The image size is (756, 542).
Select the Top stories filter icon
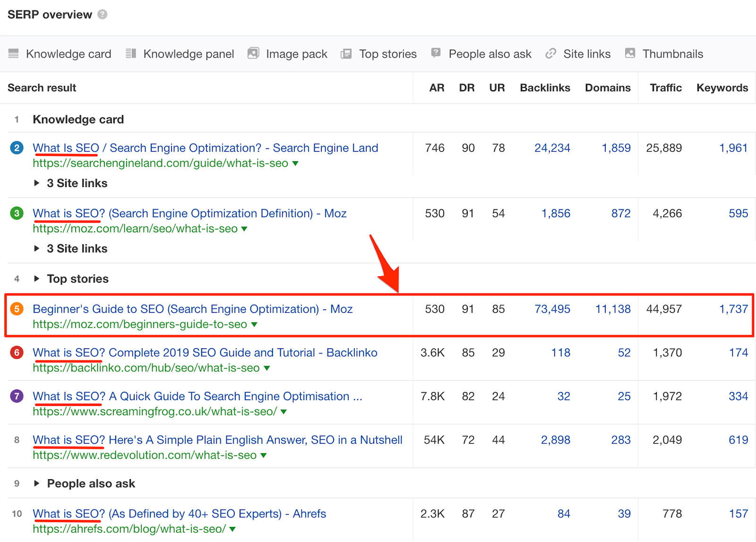pos(347,53)
